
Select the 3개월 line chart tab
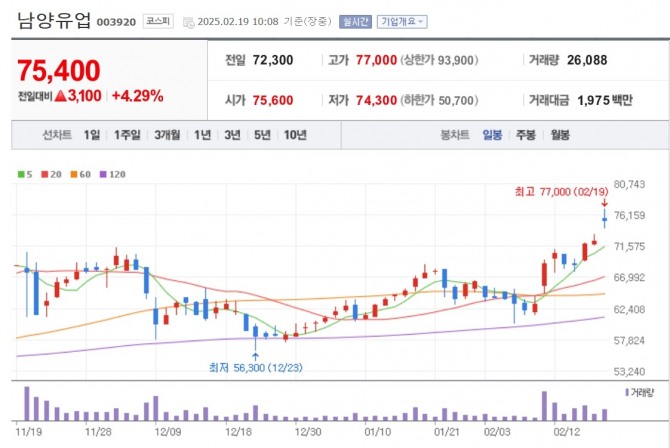pos(167,135)
